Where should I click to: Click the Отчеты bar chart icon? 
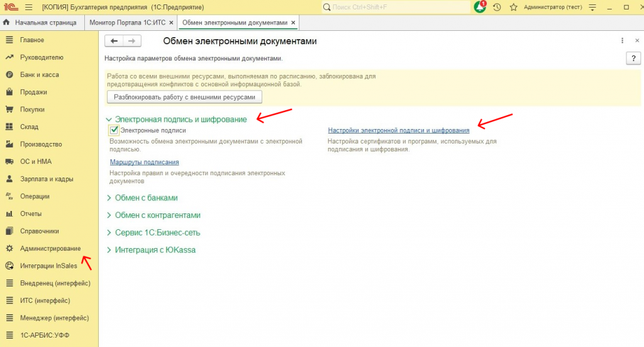(9, 213)
